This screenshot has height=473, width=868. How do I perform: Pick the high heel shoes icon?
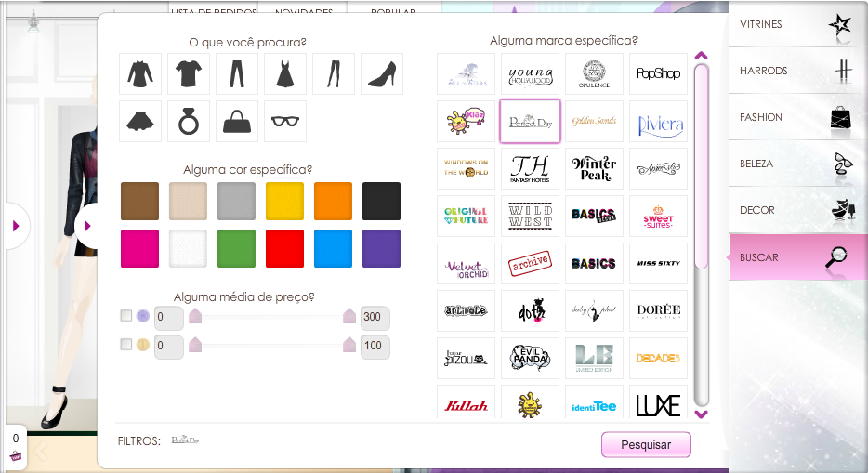[x=382, y=74]
